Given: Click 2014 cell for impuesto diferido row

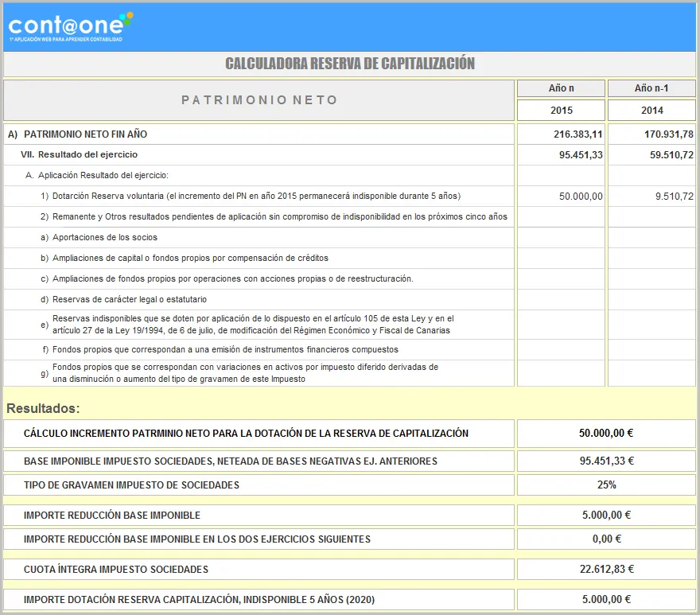Looking at the screenshot, I should (x=651, y=373).
